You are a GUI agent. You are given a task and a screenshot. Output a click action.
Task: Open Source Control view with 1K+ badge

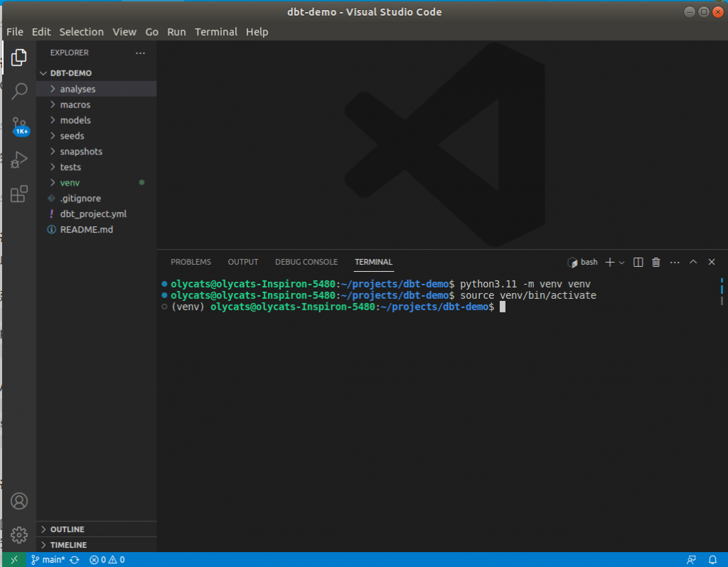(x=19, y=126)
